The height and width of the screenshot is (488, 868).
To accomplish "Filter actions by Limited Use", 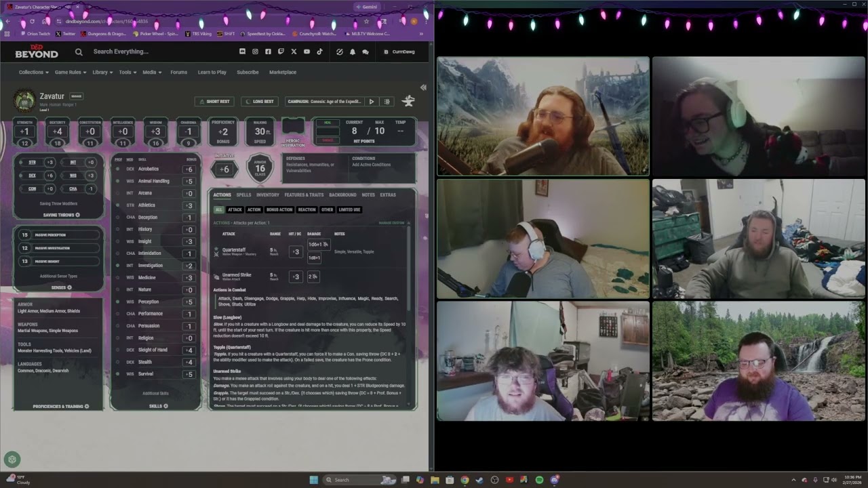I will (x=349, y=210).
